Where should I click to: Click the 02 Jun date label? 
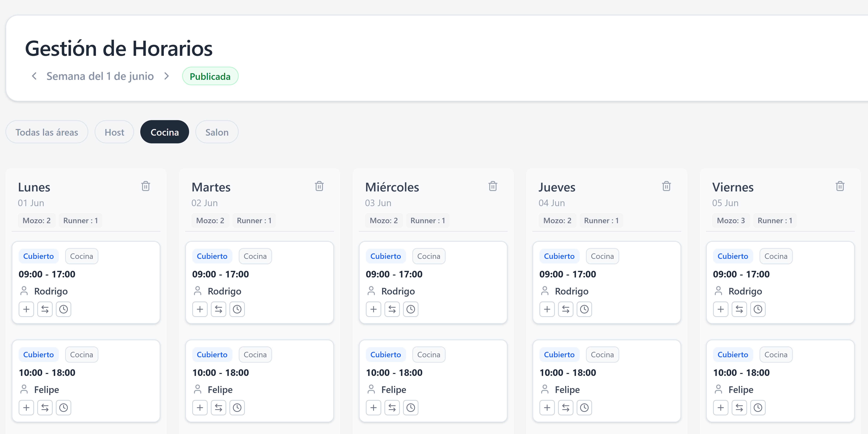point(205,203)
